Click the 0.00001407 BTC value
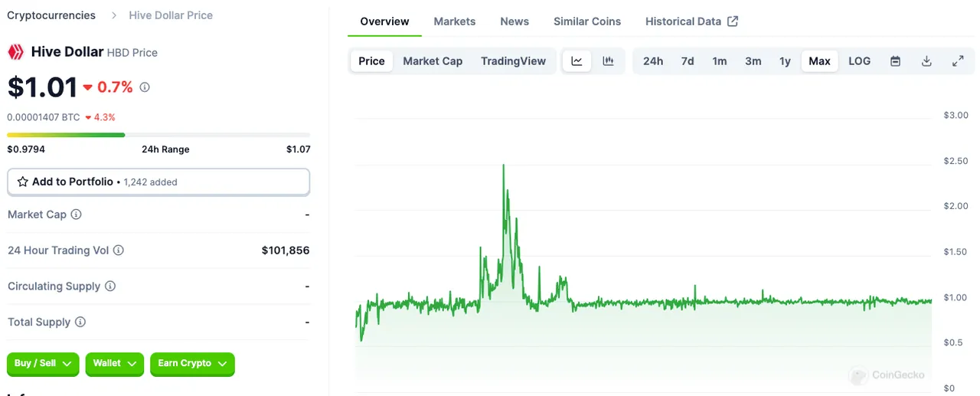 pos(44,117)
